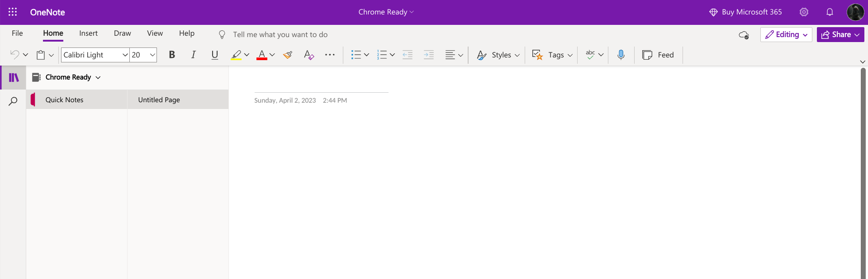The width and height of the screenshot is (868, 279).
Task: Click the Paste clipboard icon
Action: tap(41, 55)
